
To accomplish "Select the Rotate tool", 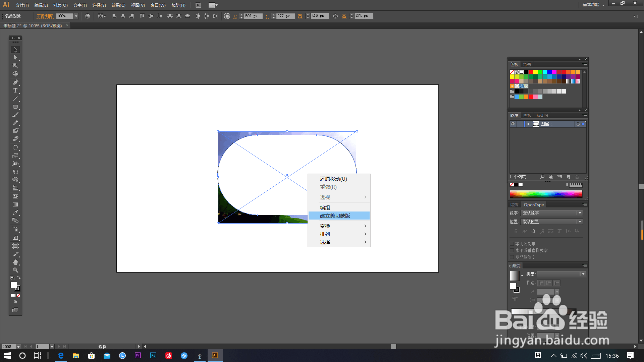I will [x=15, y=147].
